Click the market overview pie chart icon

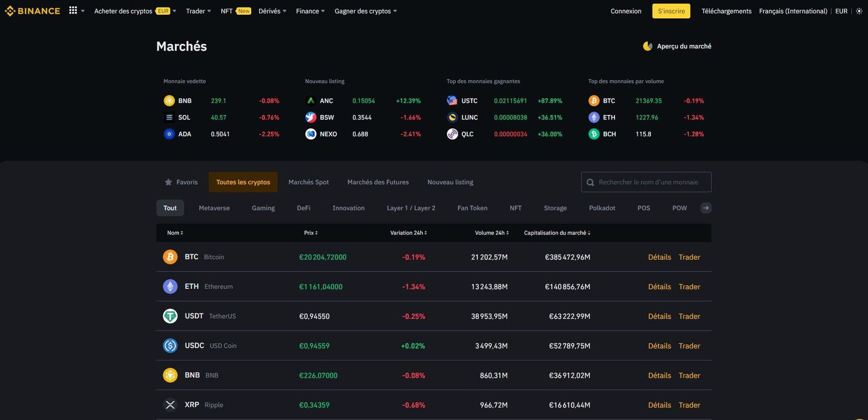tap(647, 46)
